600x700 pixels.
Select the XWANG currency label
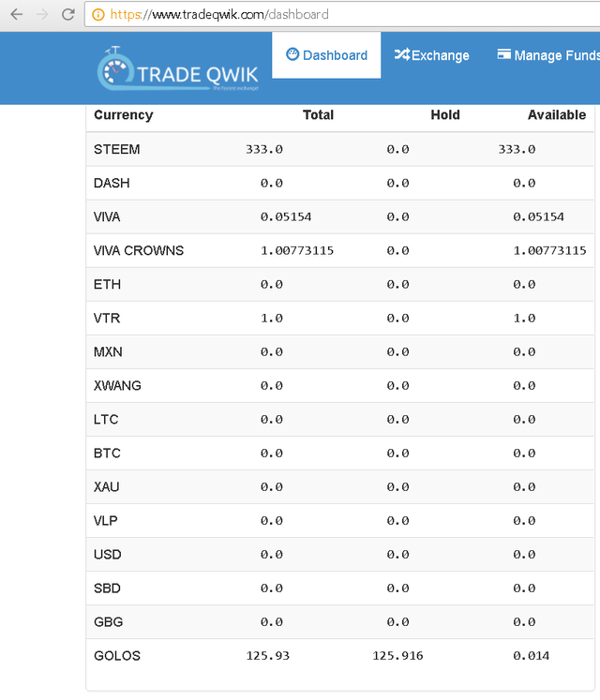(x=117, y=386)
